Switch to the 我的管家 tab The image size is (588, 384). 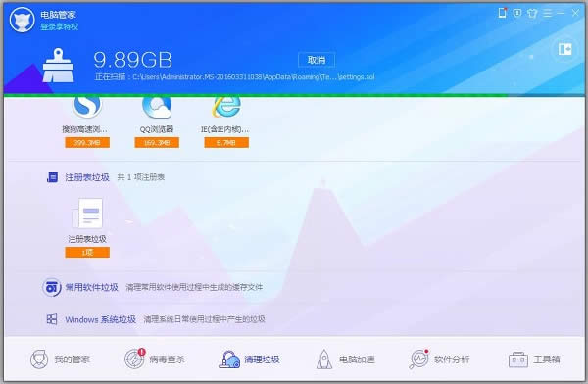60,360
